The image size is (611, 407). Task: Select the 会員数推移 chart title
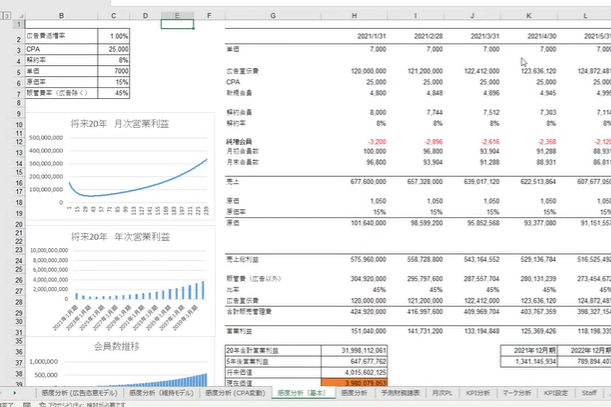point(117,346)
